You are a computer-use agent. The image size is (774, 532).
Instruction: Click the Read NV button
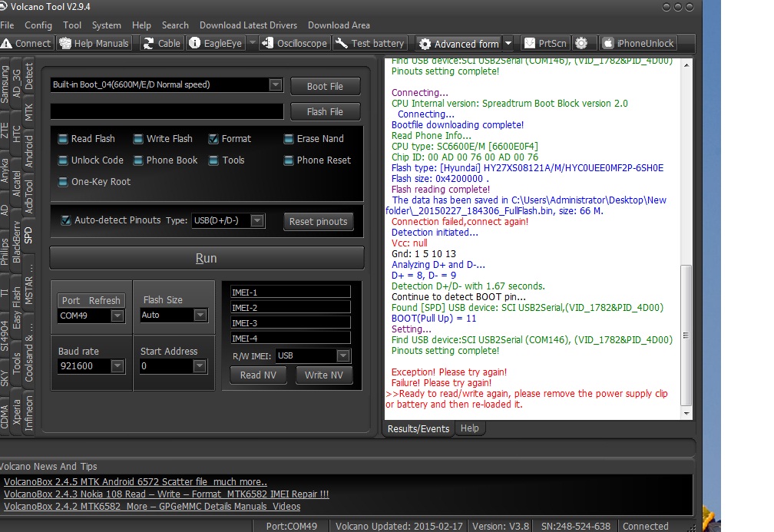click(x=258, y=375)
